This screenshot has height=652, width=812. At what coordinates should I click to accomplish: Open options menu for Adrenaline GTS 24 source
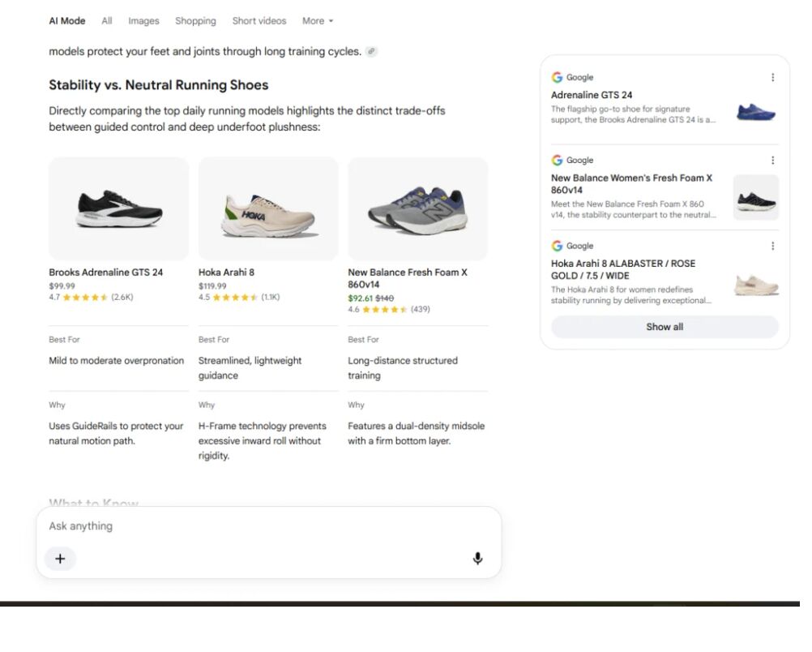pos(772,77)
